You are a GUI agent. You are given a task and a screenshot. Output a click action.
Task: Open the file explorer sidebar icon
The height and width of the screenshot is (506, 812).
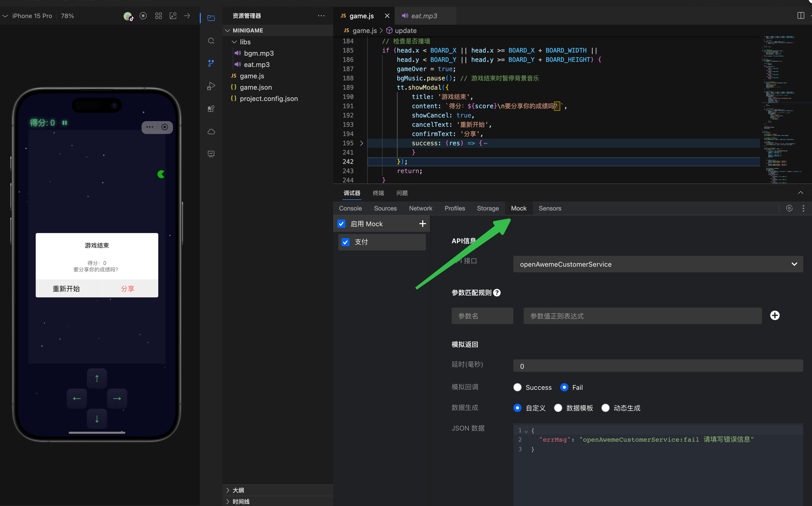click(211, 18)
